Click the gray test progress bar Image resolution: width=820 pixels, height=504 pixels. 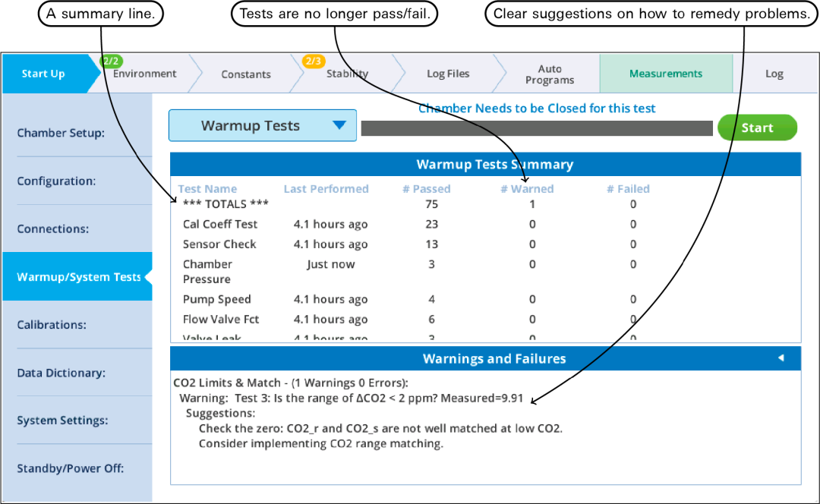click(537, 128)
